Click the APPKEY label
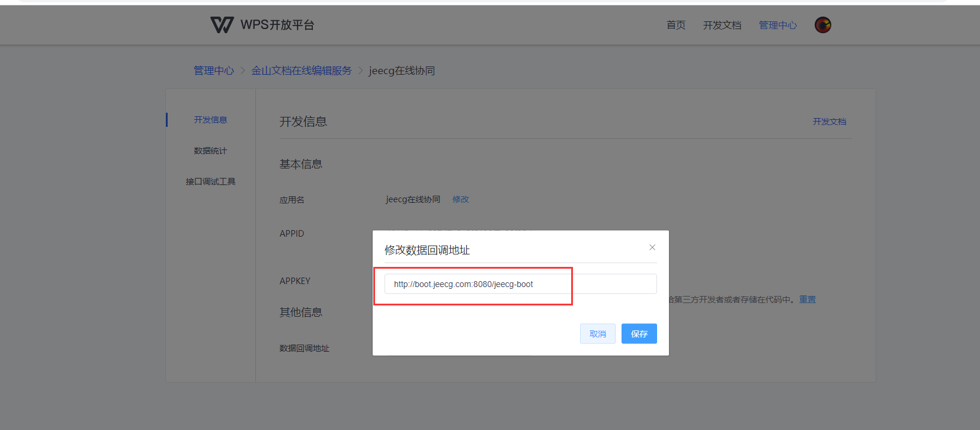This screenshot has width=980, height=430. (295, 281)
